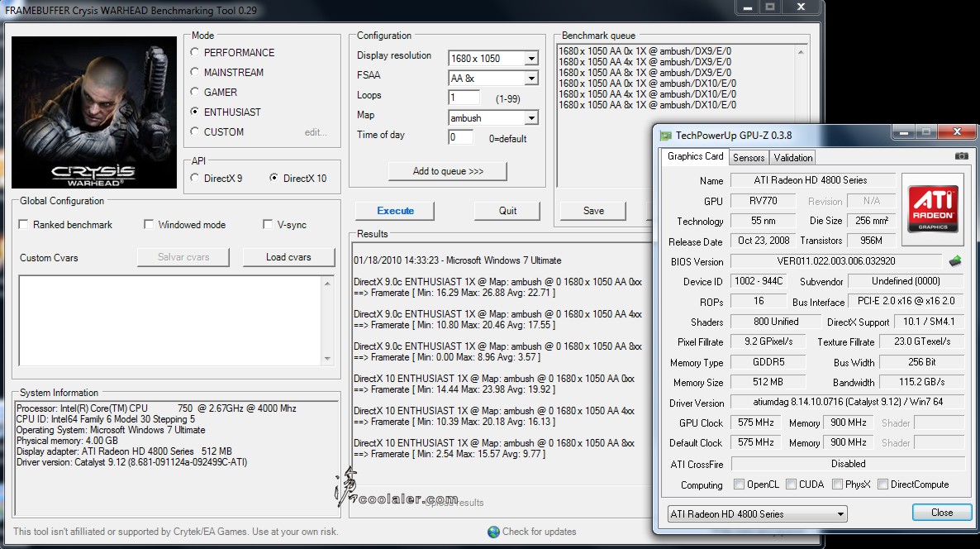Click the Close button in GPU-Z
This screenshot has width=980, height=549.
(942, 513)
